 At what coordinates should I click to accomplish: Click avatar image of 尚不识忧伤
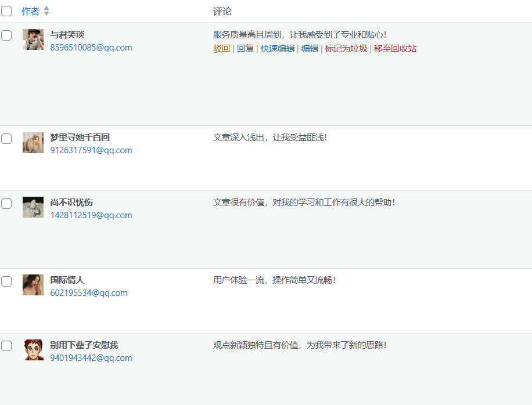tap(33, 207)
